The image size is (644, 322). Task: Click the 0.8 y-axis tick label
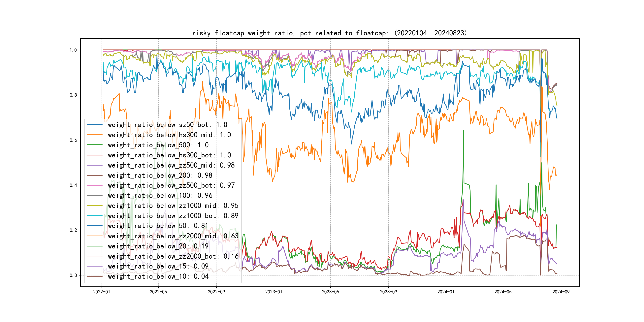click(73, 95)
